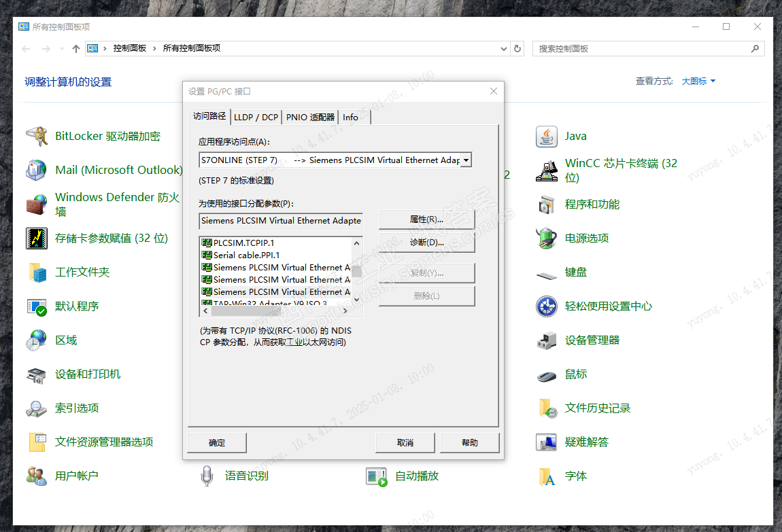Open 键盘 icon
Image resolution: width=782 pixels, height=532 pixels.
[x=547, y=274]
